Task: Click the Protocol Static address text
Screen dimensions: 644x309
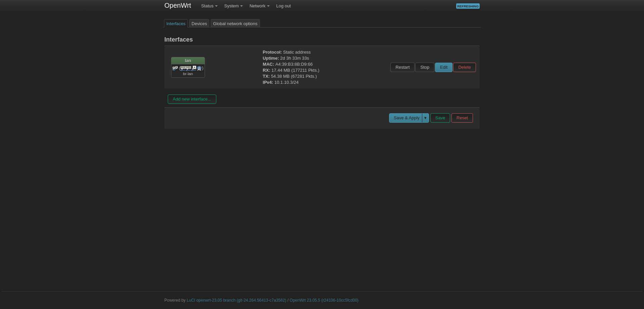Action: coord(286,52)
